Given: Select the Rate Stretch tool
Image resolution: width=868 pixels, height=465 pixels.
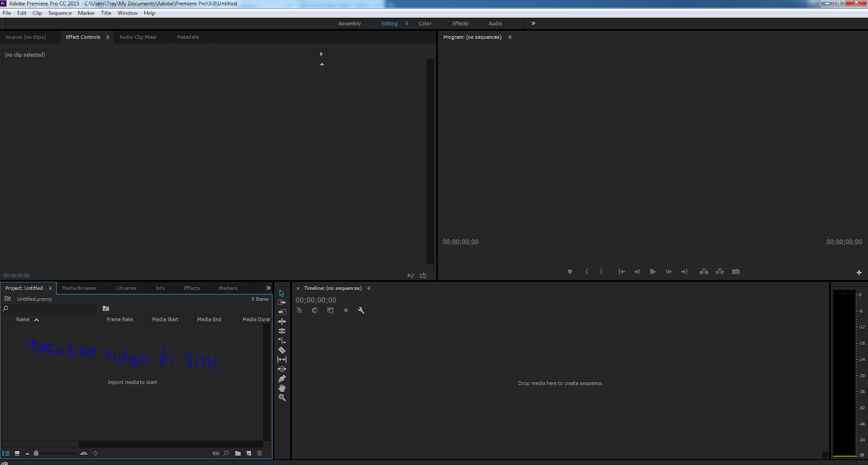Looking at the screenshot, I should [282, 340].
